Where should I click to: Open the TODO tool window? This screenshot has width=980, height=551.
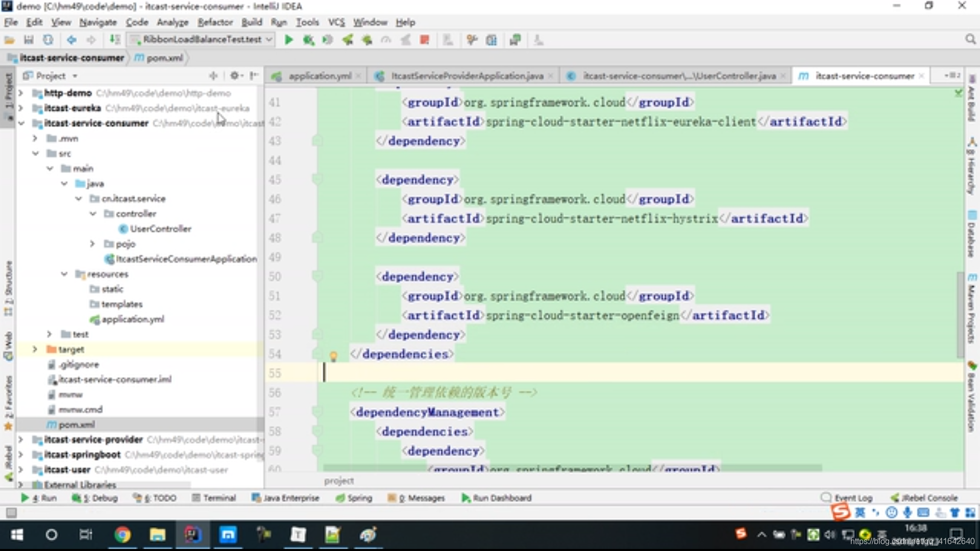click(155, 498)
